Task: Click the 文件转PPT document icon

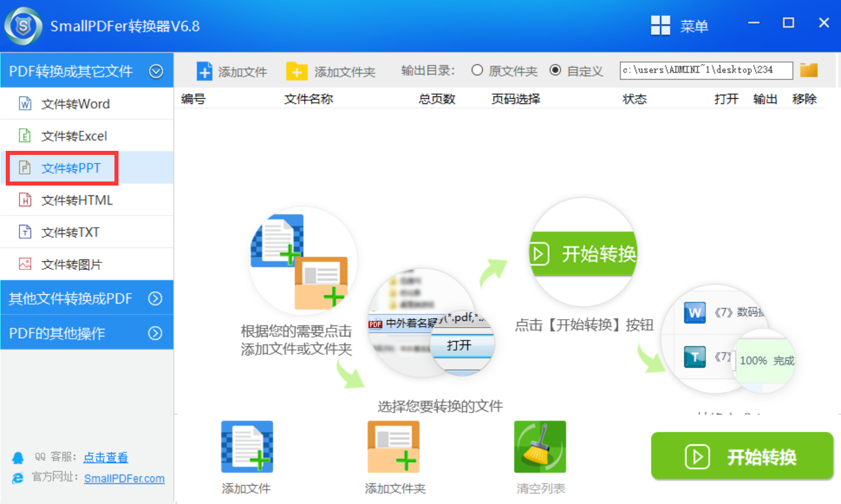Action: tap(25, 168)
